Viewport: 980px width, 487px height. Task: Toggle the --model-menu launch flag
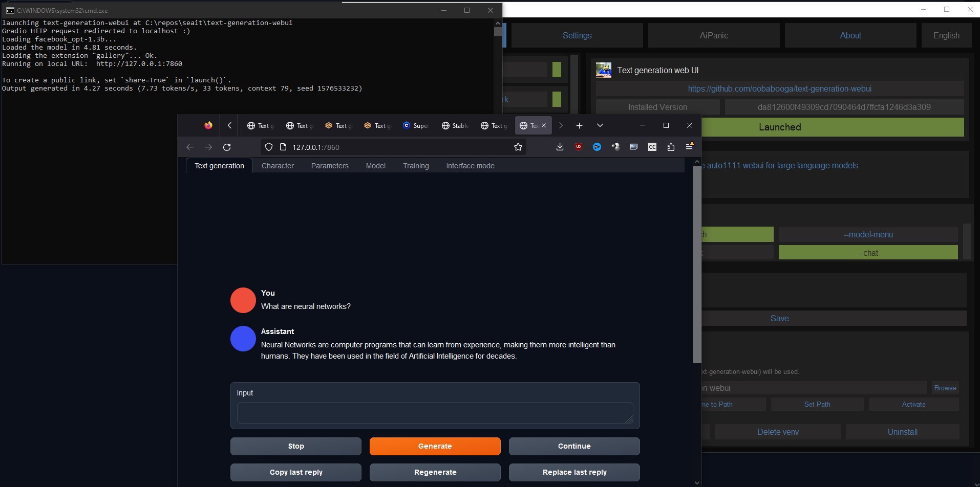868,234
